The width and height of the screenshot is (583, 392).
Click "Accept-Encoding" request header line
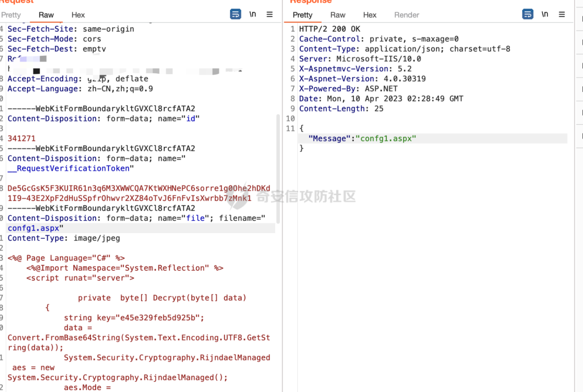tap(78, 79)
